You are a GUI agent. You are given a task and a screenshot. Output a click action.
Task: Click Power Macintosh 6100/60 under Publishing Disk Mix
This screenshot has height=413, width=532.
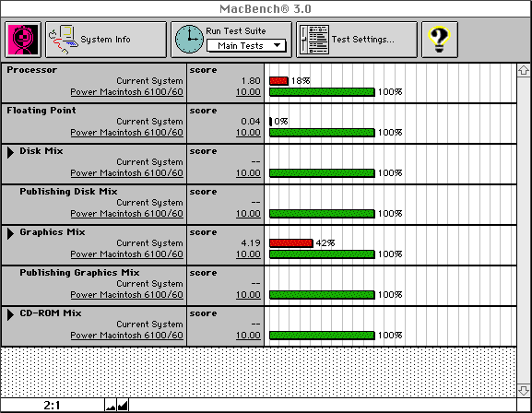pos(126,214)
